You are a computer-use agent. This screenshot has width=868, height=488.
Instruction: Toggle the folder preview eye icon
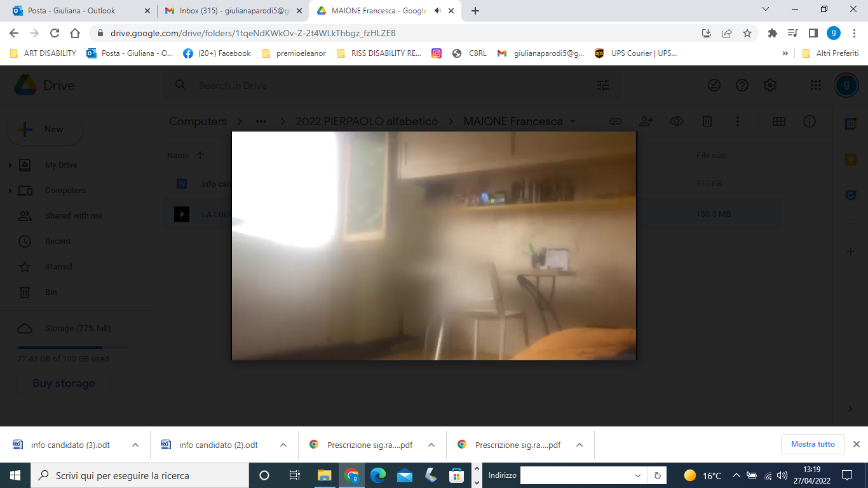[x=677, y=121]
